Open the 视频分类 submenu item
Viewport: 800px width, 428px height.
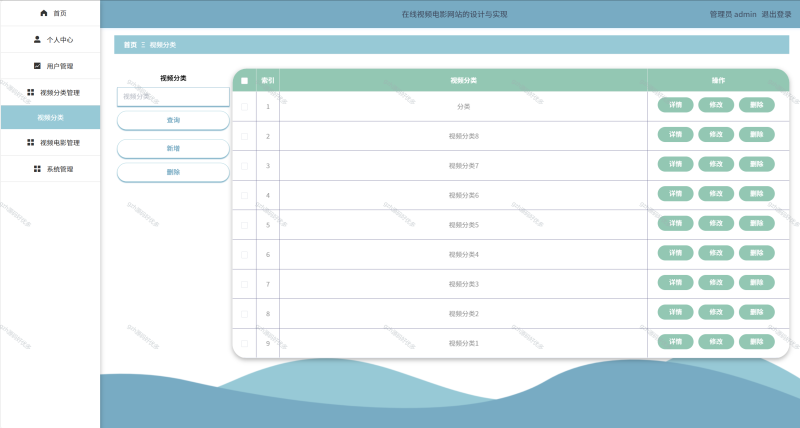(x=50, y=117)
